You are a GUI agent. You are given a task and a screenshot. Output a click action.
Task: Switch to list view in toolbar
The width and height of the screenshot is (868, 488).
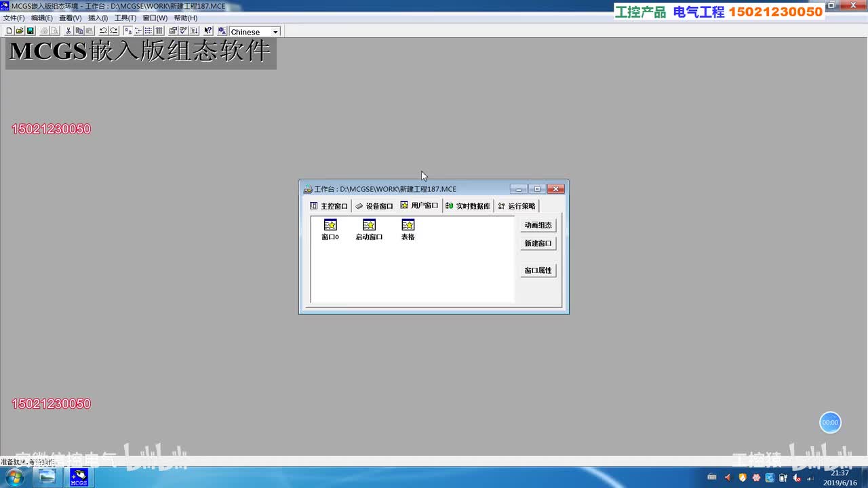coord(149,31)
